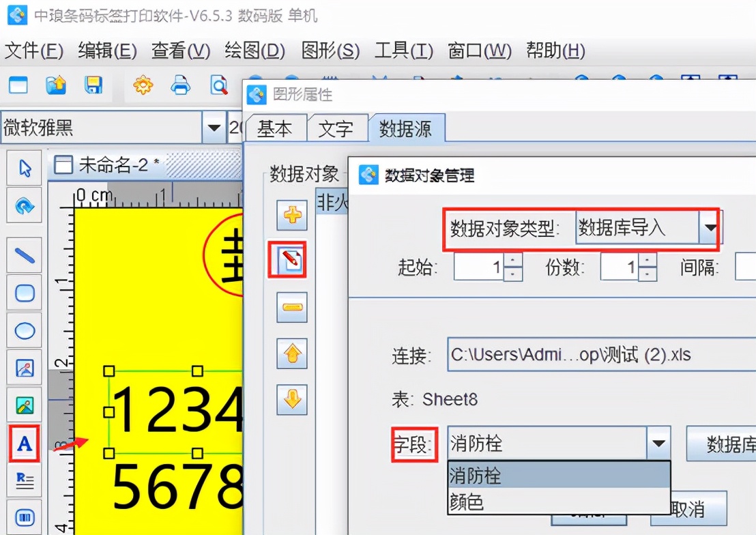Add a data object with plus button

pos(292,215)
